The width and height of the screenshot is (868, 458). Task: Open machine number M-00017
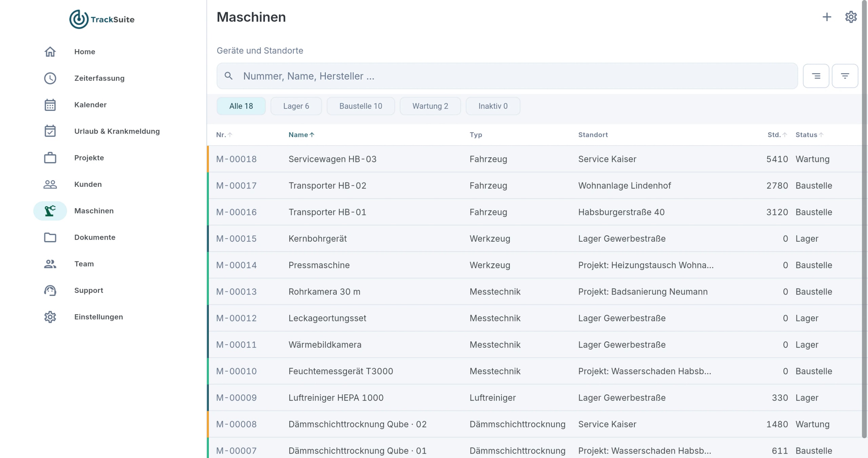pos(236,185)
